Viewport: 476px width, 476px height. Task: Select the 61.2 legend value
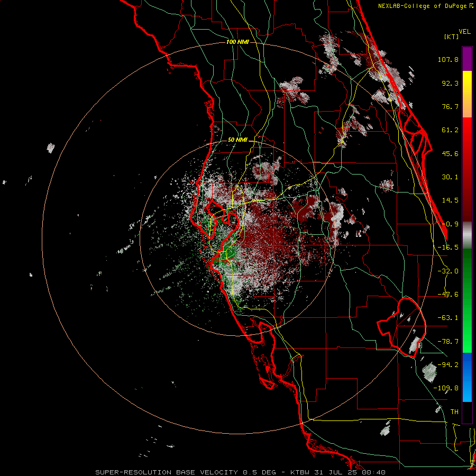tap(450, 130)
